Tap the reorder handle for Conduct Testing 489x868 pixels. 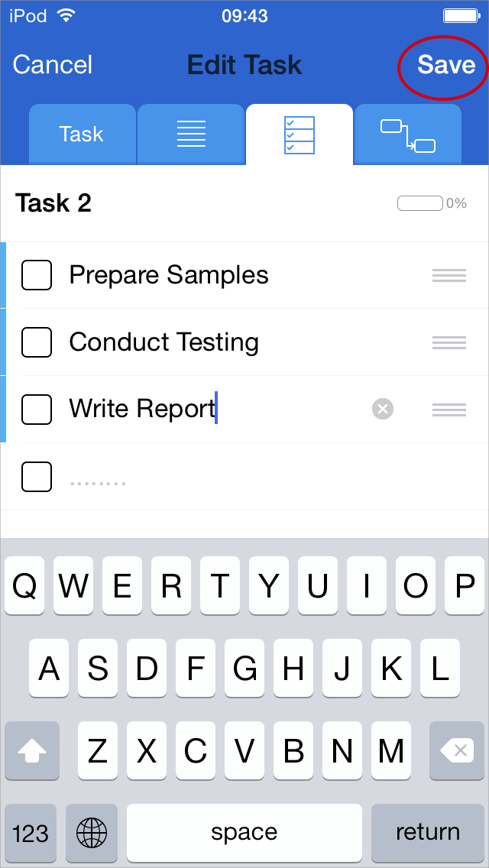tap(449, 343)
